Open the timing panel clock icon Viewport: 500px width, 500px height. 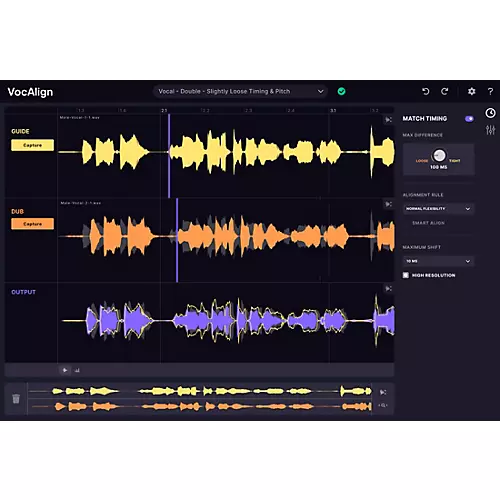point(490,113)
